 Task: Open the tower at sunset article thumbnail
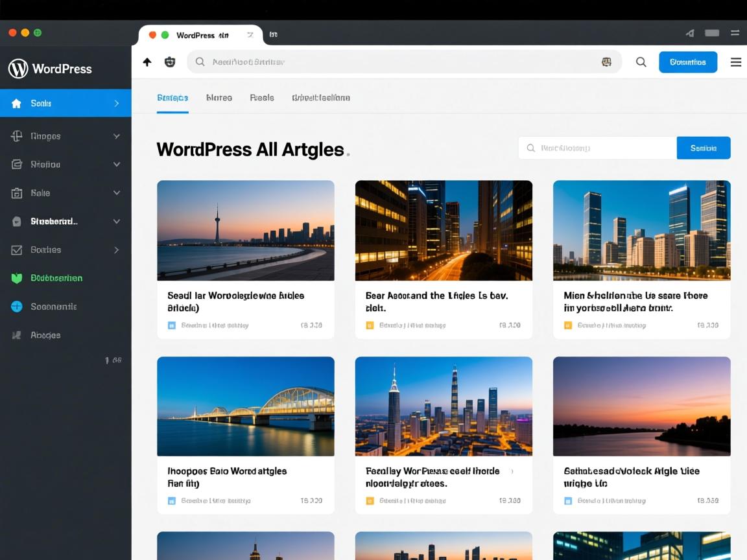[246, 230]
